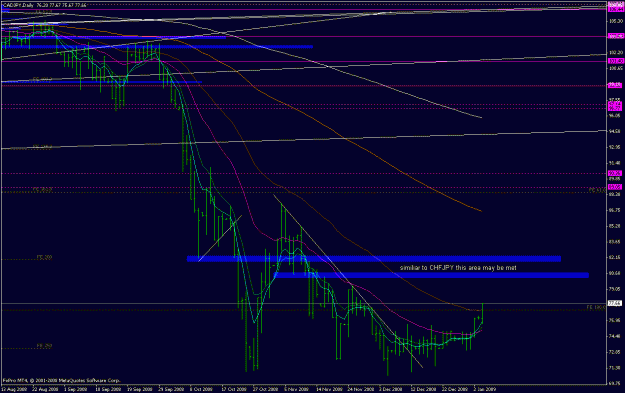Select the 74.40 price axis label
The height and width of the screenshot is (393, 625).
tap(615, 336)
